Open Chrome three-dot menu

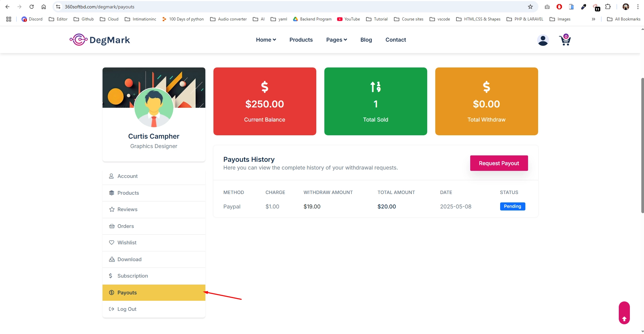coord(638,7)
